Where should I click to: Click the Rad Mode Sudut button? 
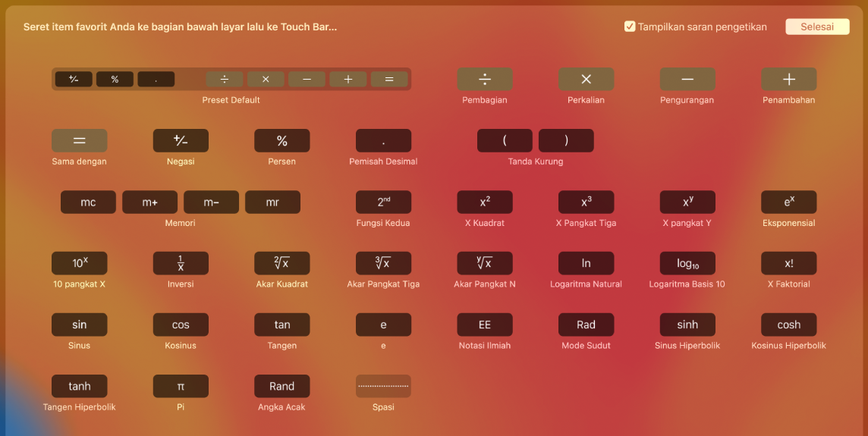[586, 325]
